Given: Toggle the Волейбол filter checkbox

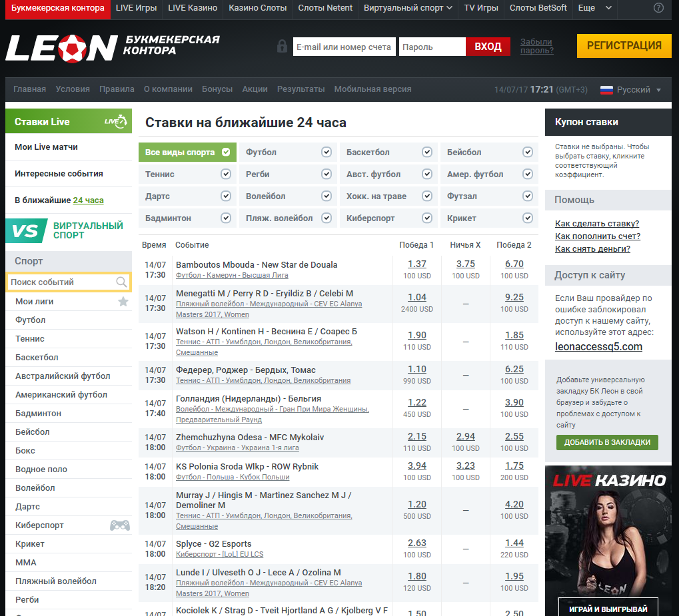Looking at the screenshot, I should point(327,196).
